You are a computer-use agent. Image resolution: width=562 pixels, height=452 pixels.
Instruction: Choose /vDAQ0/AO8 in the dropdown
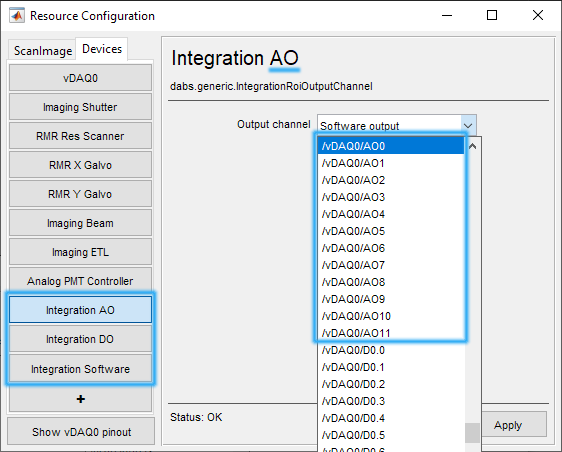tap(391, 282)
